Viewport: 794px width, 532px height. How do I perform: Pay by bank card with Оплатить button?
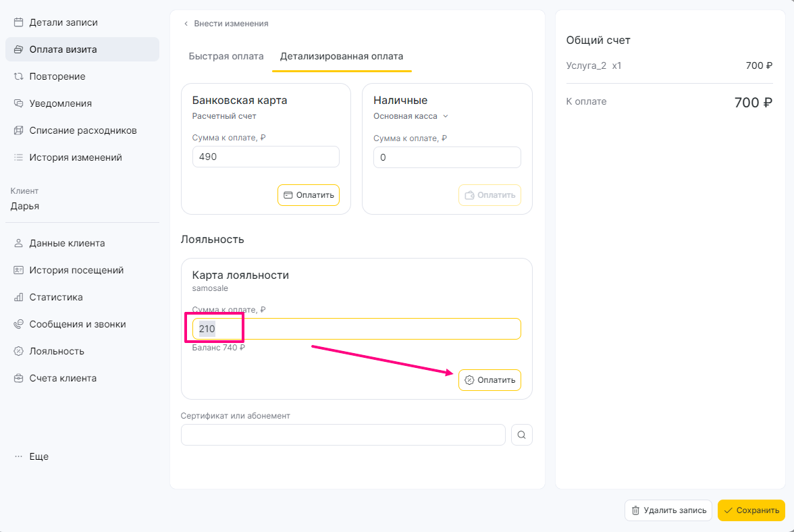click(309, 195)
